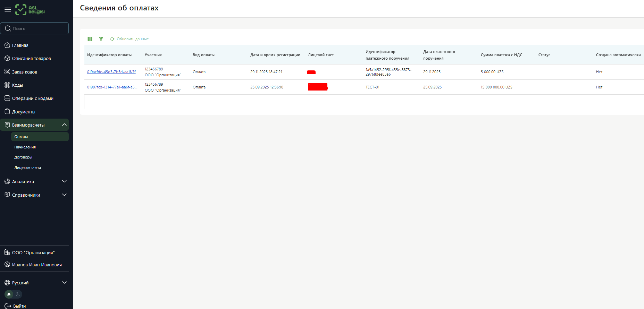Click the refresh arrows icon
The image size is (644, 309).
(x=112, y=39)
